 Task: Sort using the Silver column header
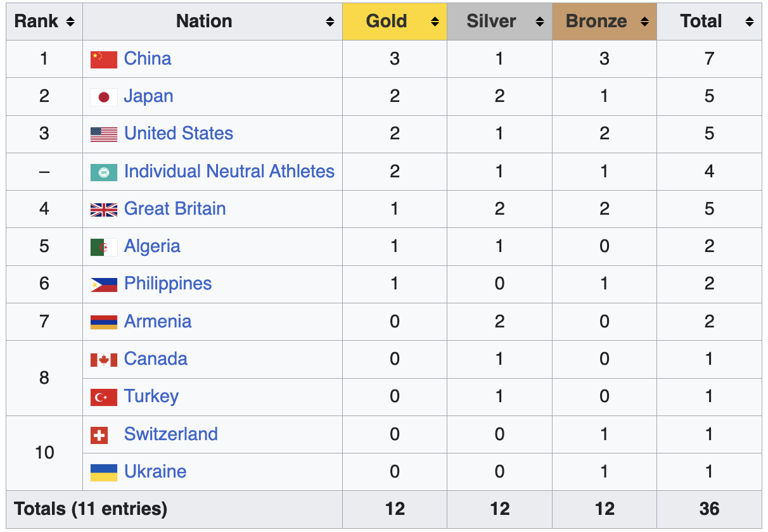(x=491, y=22)
